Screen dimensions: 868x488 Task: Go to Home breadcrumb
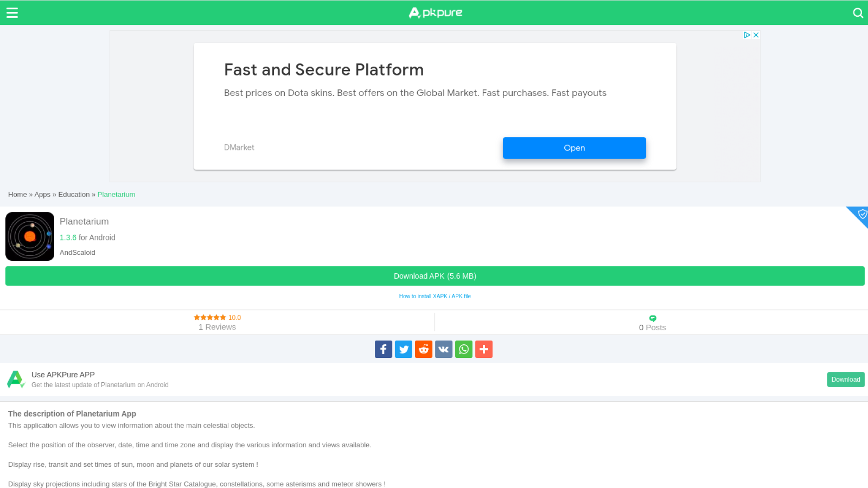[17, 195]
